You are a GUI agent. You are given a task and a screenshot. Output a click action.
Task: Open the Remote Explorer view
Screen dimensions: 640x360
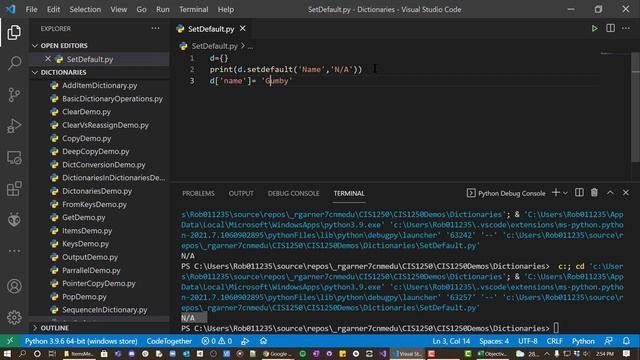pyautogui.click(x=14, y=158)
